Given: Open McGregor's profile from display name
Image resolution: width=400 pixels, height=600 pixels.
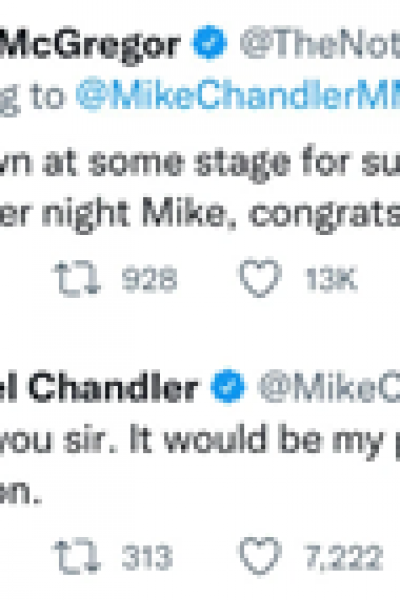Looking at the screenshot, I should (90, 45).
